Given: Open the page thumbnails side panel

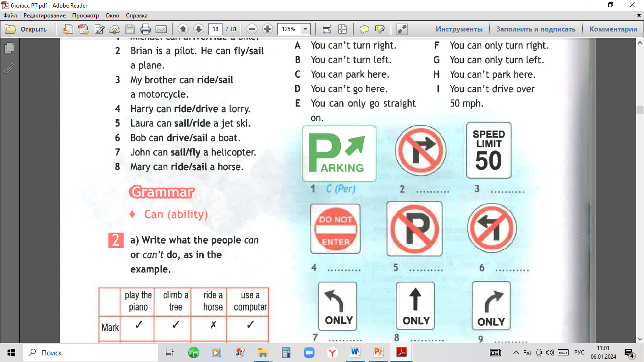Looking at the screenshot, I should [9, 48].
